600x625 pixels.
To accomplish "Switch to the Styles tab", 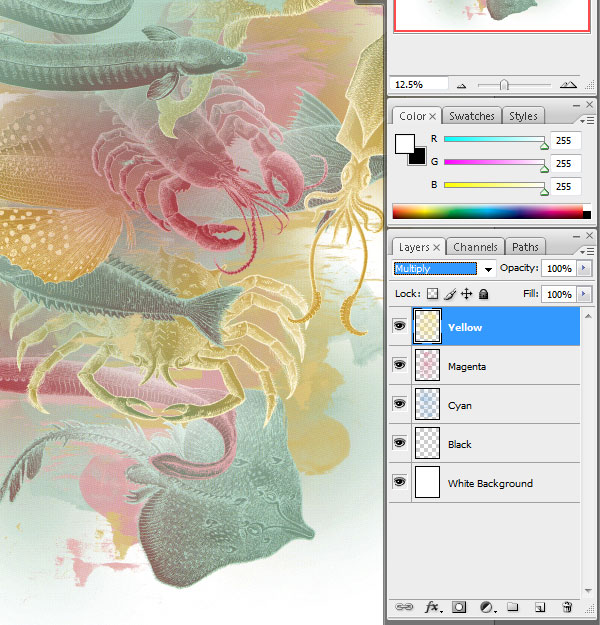I will click(523, 116).
